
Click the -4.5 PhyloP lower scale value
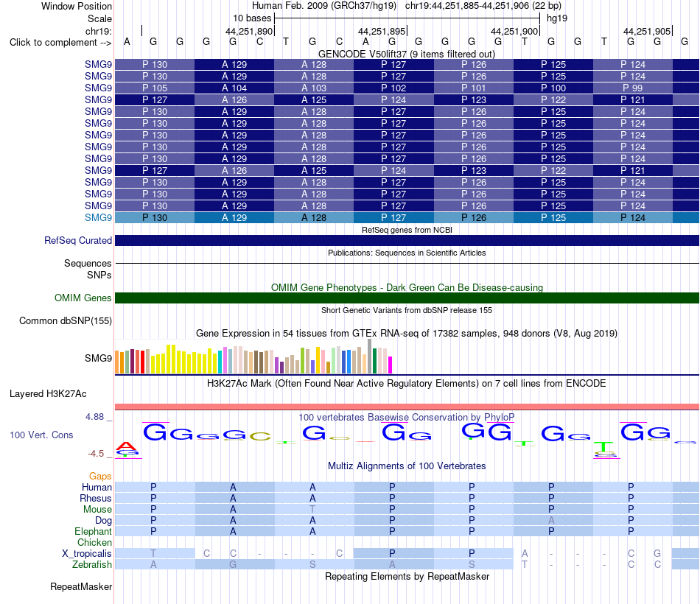coord(96,454)
